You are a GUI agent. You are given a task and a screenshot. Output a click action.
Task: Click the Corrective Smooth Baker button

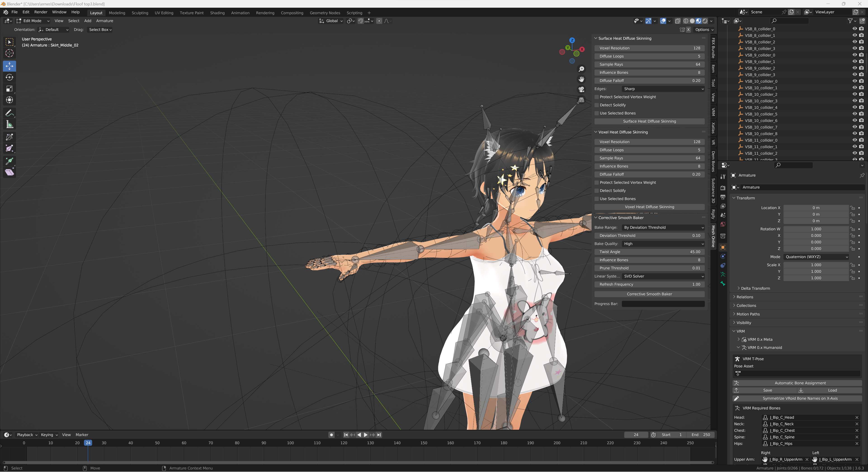tap(649, 294)
